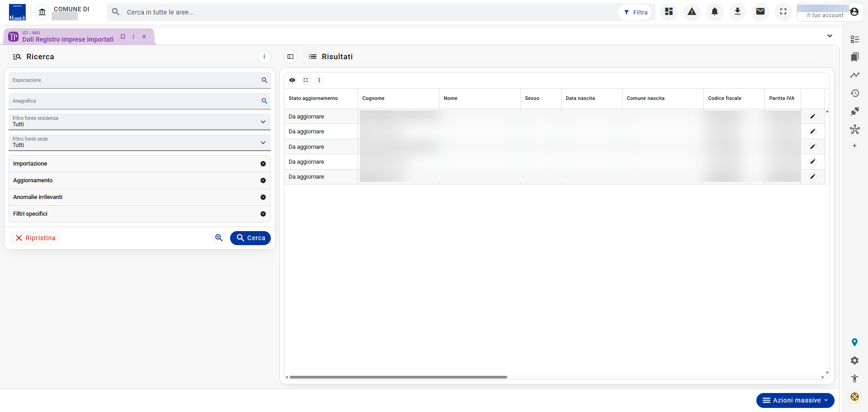Click the Cerca button
This screenshot has height=412, width=868.
click(x=250, y=238)
